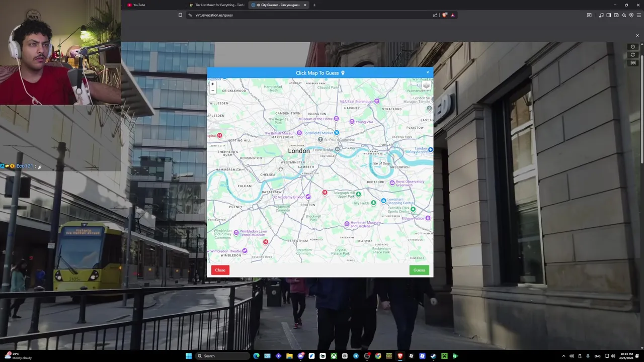Viewport: 644px width, 362px height.
Task: Open the clock and calendar flyout
Action: [x=626, y=356]
